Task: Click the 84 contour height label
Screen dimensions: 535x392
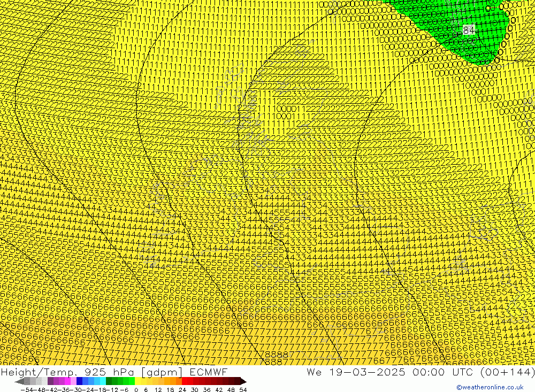Action: click(469, 30)
